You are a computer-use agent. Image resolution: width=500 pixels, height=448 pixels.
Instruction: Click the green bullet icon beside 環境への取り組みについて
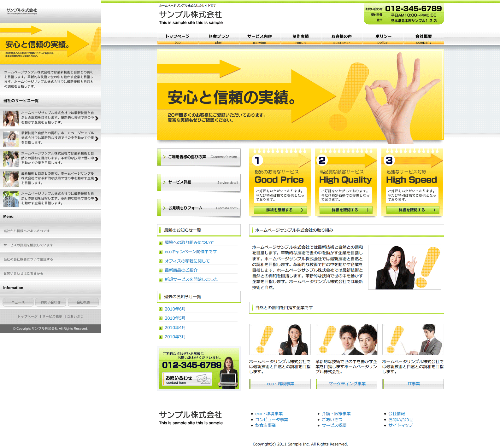161,243
